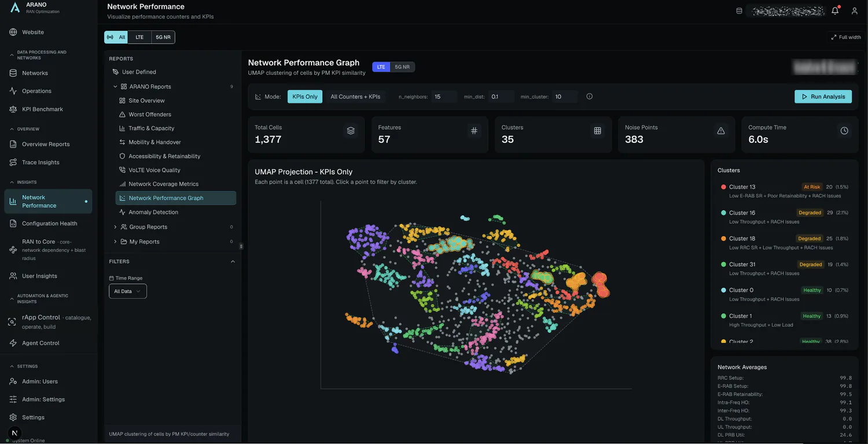Screen dimensions: 868x444
Task: Edit the n_neighbors value field
Action: 444,97
